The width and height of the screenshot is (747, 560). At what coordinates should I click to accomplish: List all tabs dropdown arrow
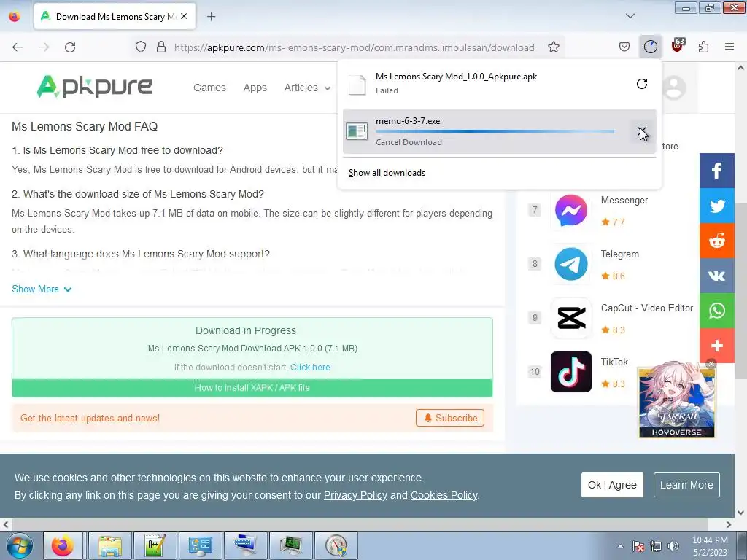(630, 16)
